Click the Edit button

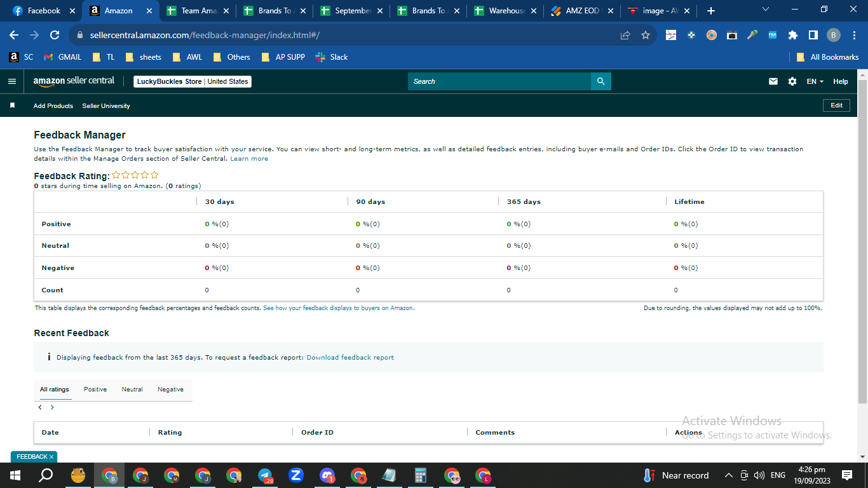[x=837, y=105]
